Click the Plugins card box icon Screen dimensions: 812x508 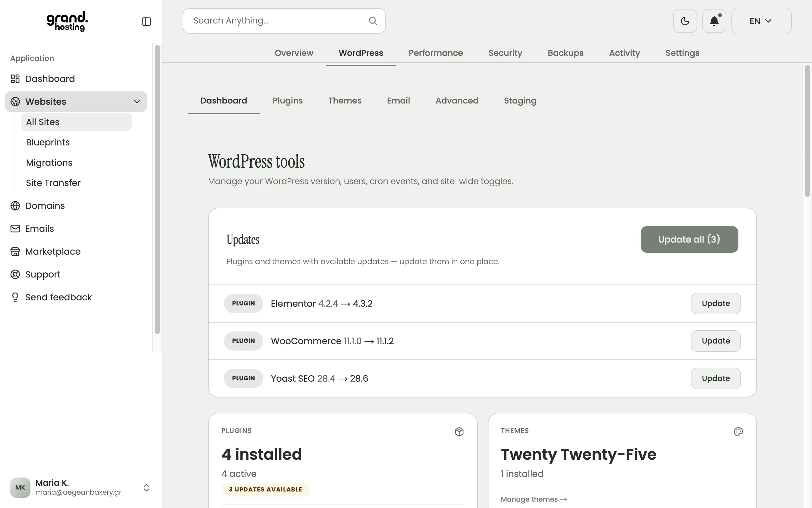(x=459, y=432)
